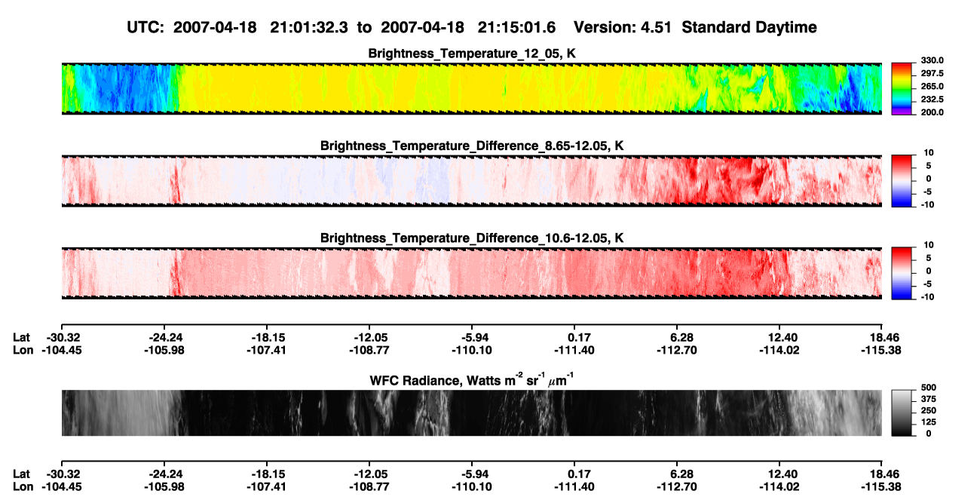Open the 12.05 brightness temperature image strip
The image size is (980, 503).
471,88
